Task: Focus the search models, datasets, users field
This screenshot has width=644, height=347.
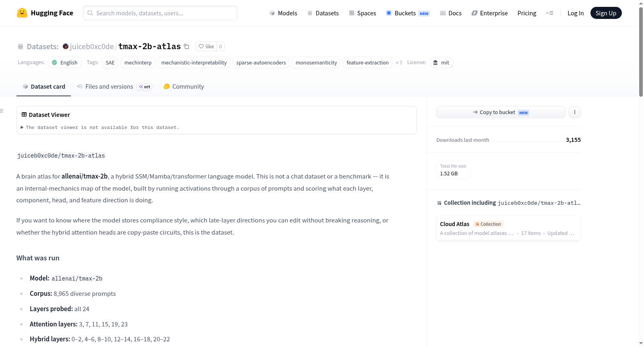Action: pyautogui.click(x=160, y=13)
